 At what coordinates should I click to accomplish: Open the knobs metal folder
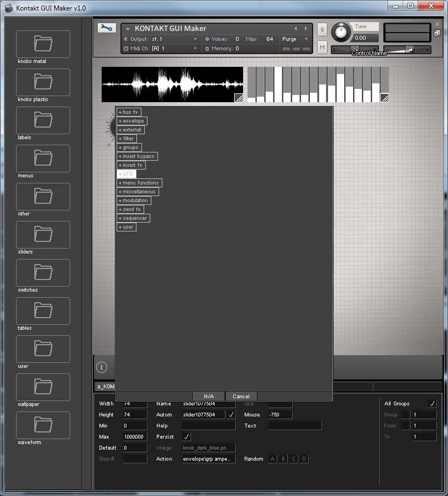point(43,44)
